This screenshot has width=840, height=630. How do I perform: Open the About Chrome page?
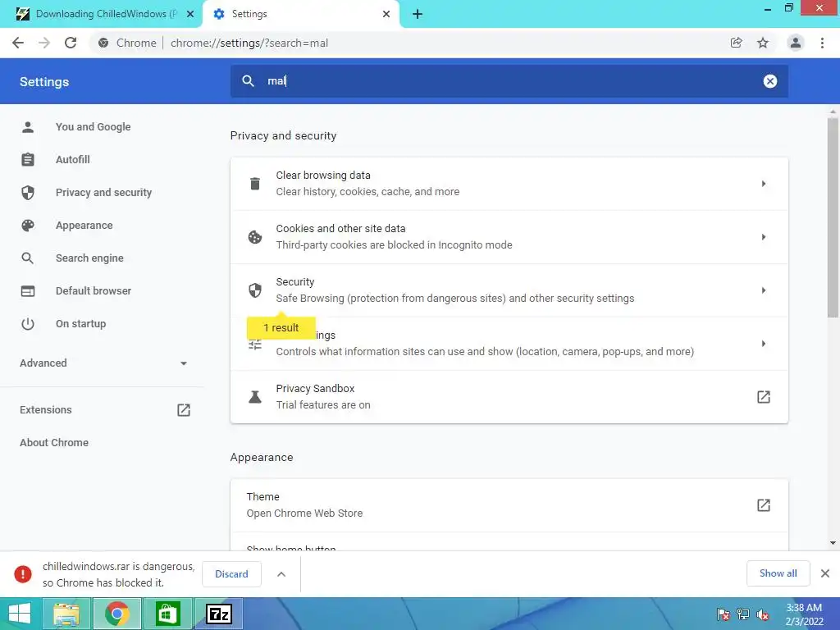54,442
